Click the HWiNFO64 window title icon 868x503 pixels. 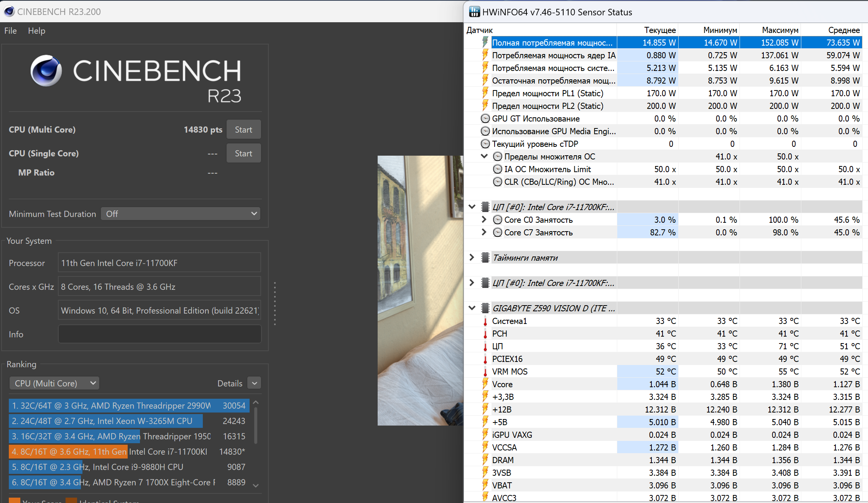(x=474, y=12)
